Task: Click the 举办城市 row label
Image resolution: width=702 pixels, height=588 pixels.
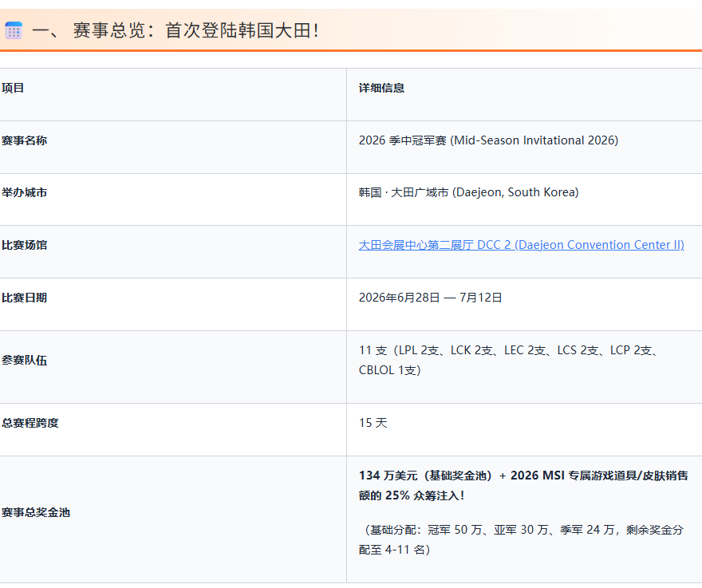Action: [x=24, y=192]
